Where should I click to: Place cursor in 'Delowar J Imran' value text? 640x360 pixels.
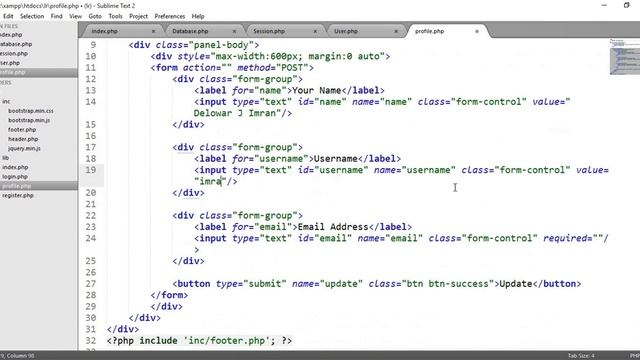coord(235,113)
